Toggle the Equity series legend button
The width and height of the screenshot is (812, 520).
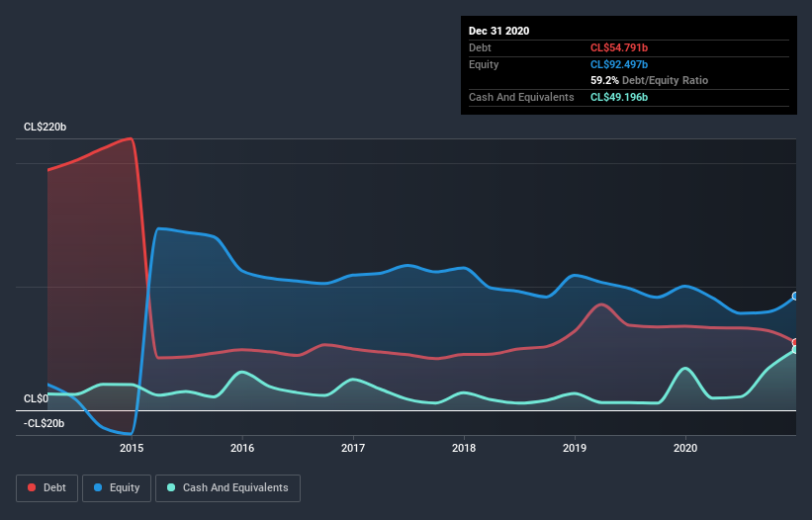pyautogui.click(x=117, y=488)
